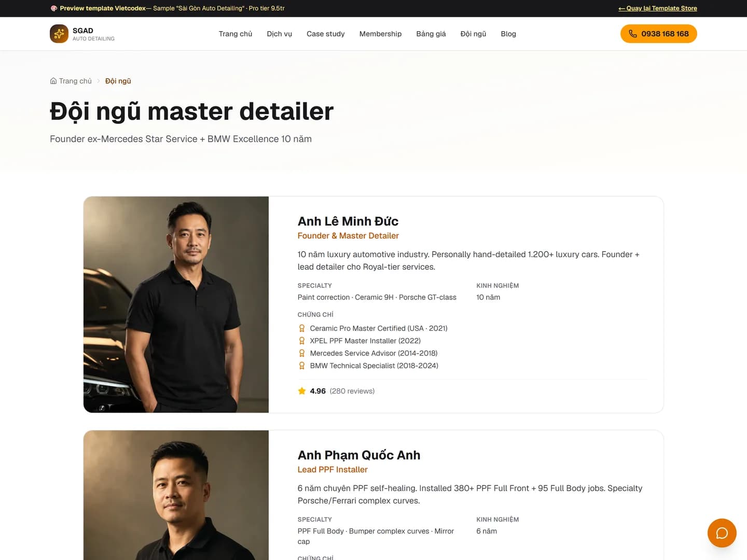The height and width of the screenshot is (560, 747).
Task: Open the Blog menu item
Action: click(x=508, y=34)
